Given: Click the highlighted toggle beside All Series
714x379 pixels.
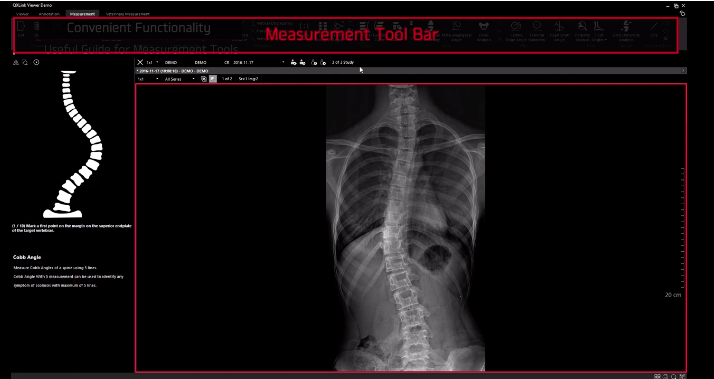Looking at the screenshot, I should tap(213, 79).
